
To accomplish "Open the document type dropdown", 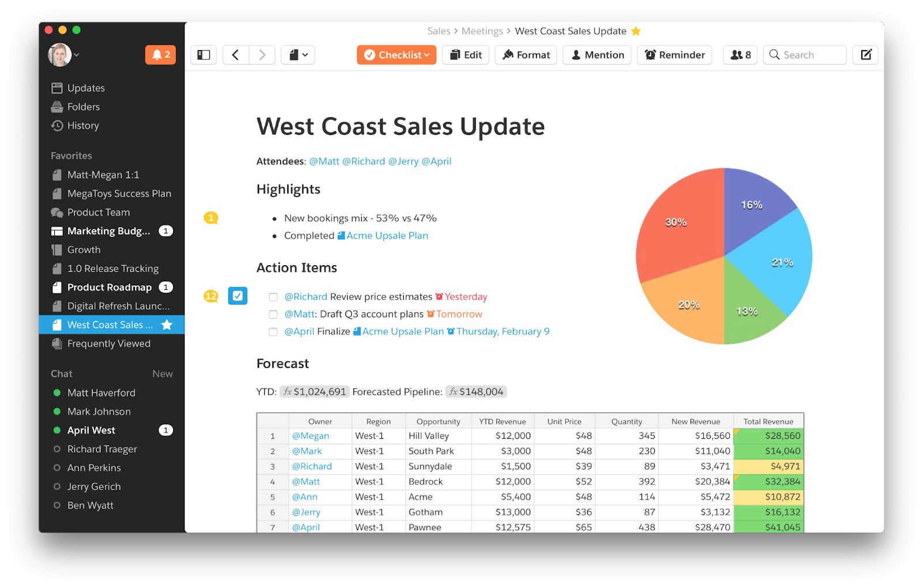I will (x=298, y=55).
